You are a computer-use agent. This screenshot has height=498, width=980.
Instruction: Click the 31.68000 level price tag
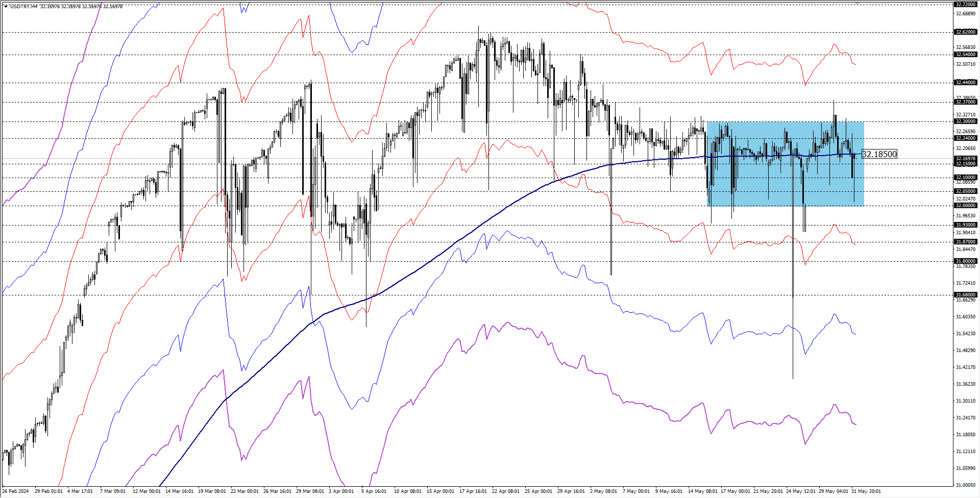[x=966, y=295]
